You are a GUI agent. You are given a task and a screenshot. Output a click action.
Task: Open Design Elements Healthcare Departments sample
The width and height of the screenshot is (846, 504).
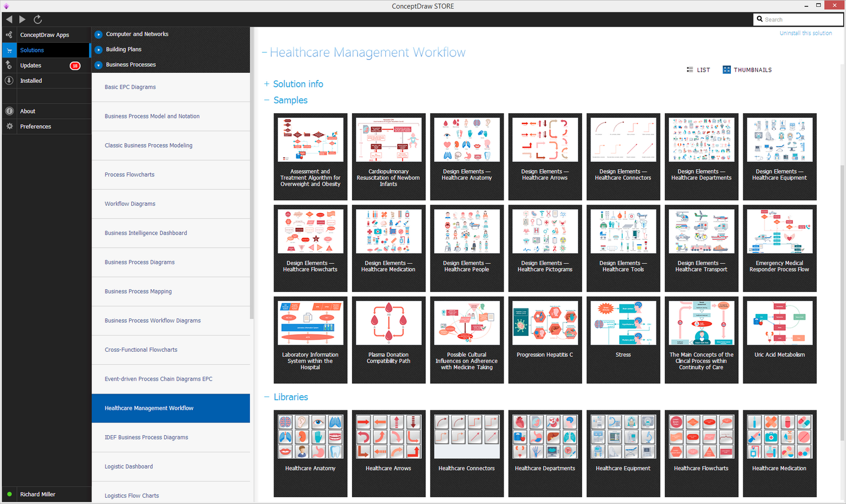[x=702, y=157]
